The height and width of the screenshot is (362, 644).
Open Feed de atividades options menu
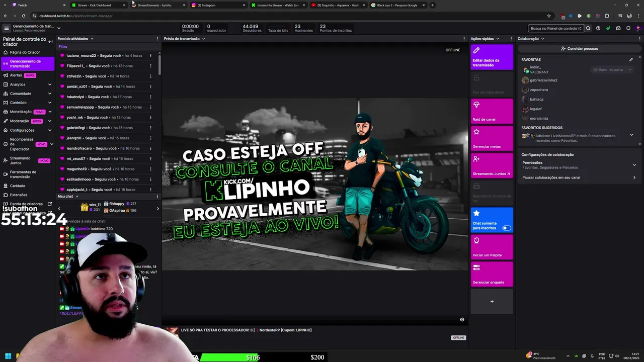click(x=157, y=39)
